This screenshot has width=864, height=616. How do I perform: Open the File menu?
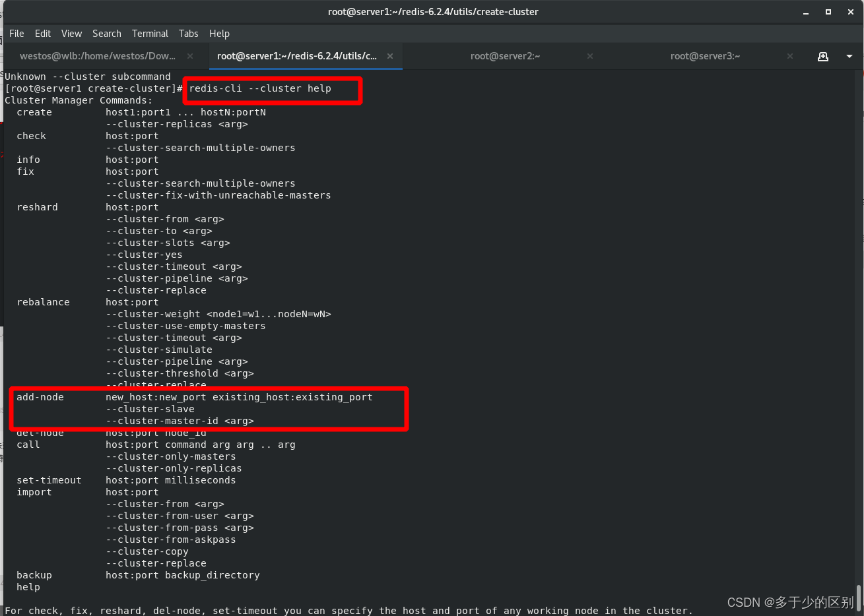tap(17, 34)
